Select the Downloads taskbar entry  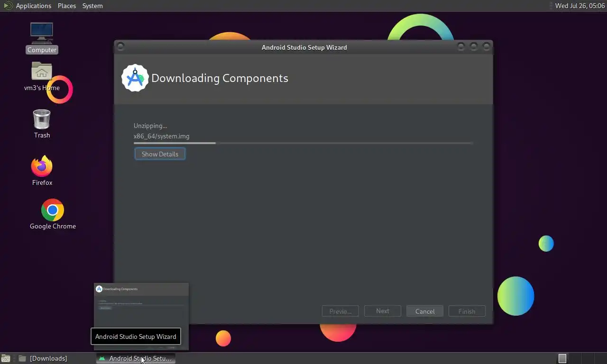pos(44,358)
